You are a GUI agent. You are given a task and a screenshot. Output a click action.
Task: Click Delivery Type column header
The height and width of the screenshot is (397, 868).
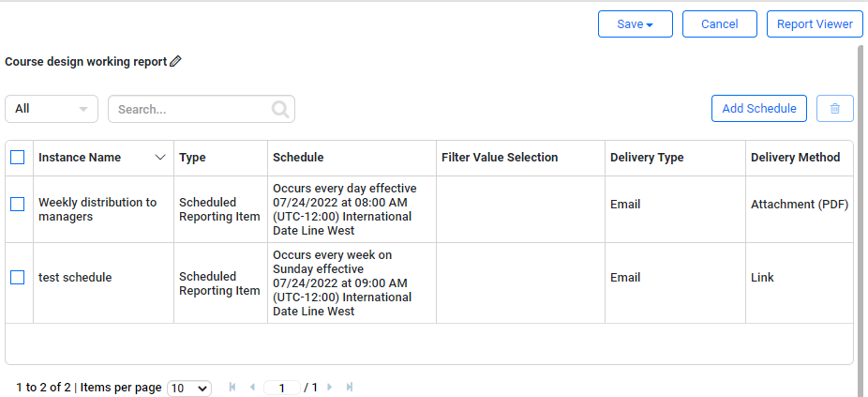pyautogui.click(x=675, y=158)
